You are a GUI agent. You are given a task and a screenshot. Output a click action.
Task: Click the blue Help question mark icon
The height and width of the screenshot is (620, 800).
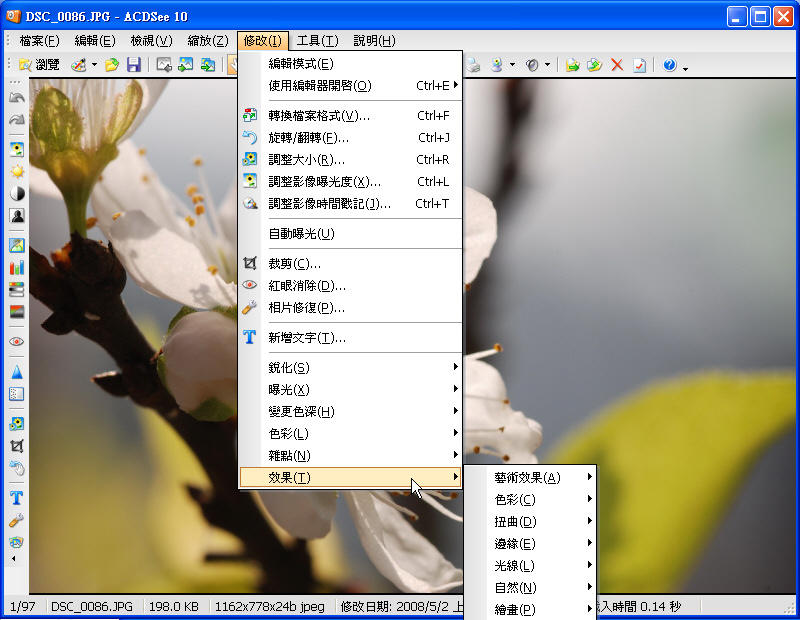coord(669,65)
